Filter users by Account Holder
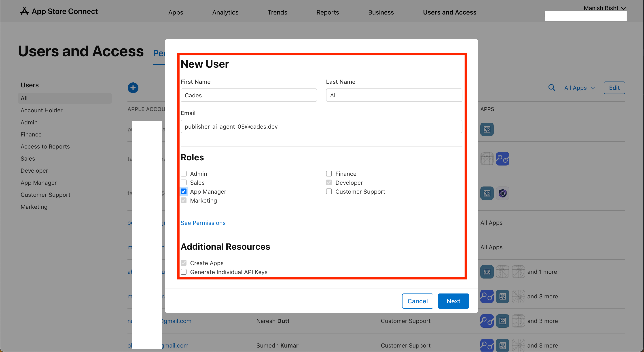Viewport: 644px width, 352px height. [42, 110]
